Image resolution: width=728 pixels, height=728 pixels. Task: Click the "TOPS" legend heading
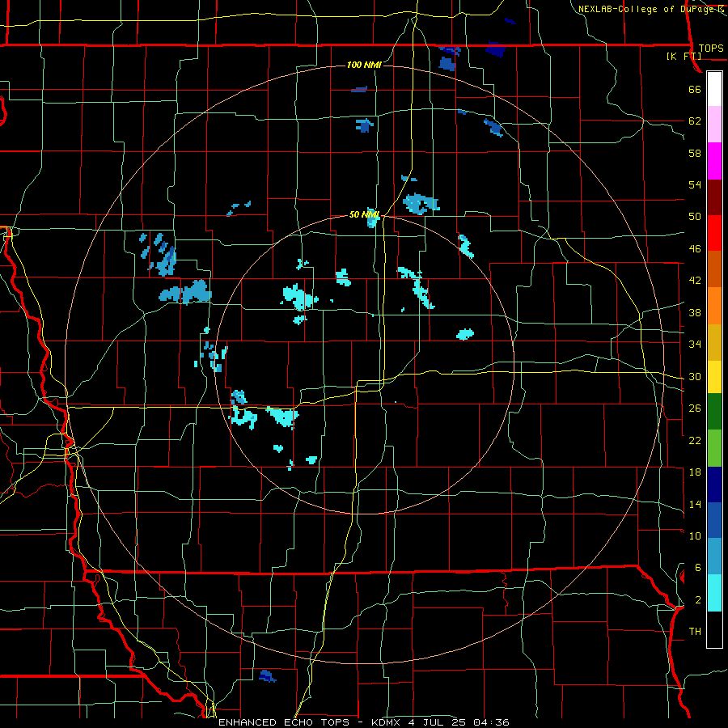(x=711, y=49)
